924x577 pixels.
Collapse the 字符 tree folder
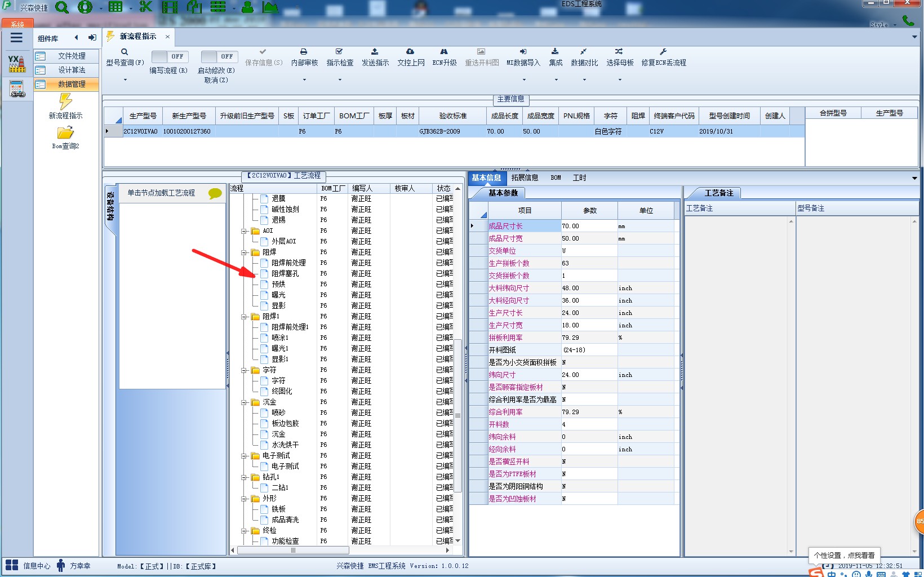point(245,370)
